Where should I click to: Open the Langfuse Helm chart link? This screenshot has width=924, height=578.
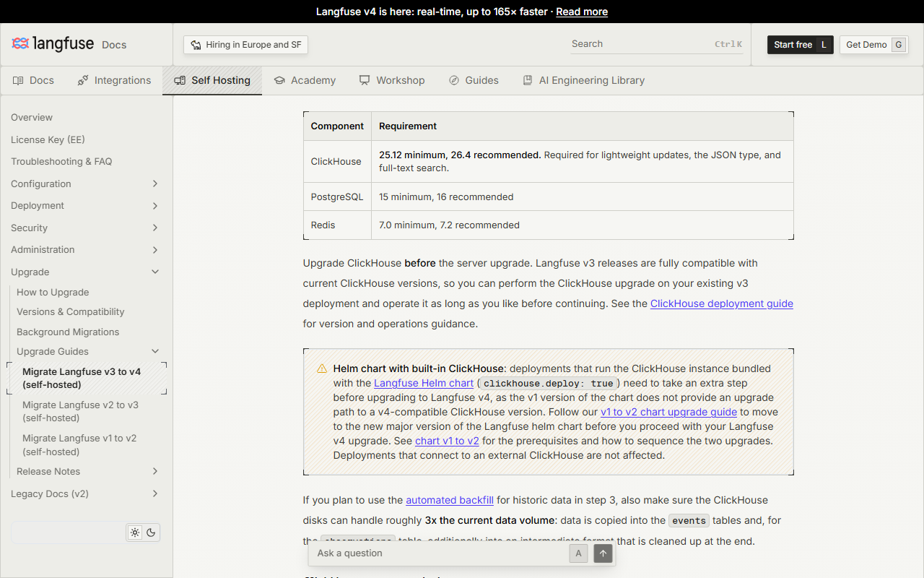pyautogui.click(x=424, y=383)
